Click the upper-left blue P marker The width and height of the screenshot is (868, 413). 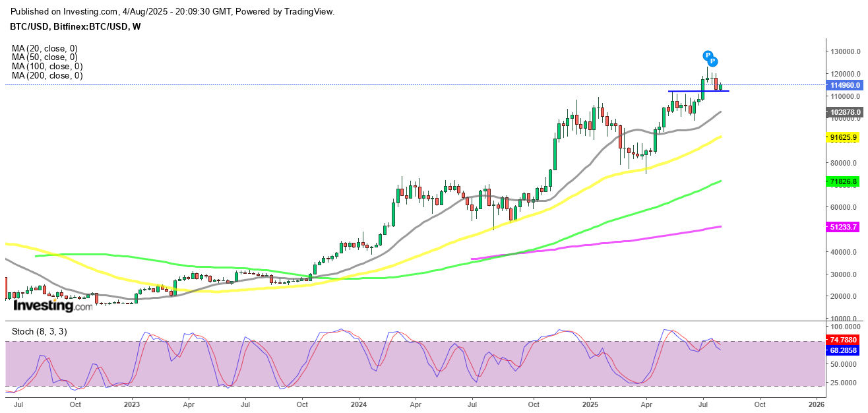(707, 55)
